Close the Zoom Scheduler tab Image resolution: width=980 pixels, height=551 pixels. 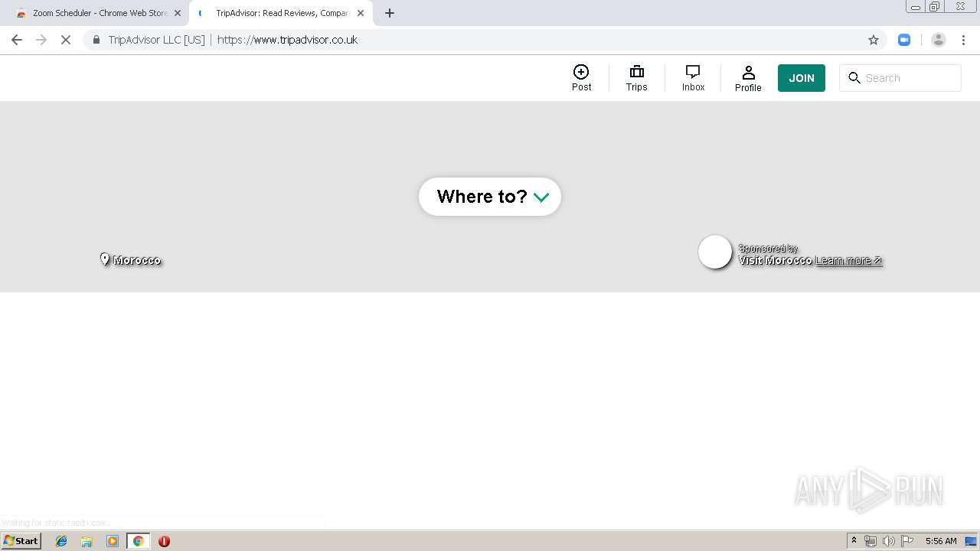pyautogui.click(x=178, y=13)
